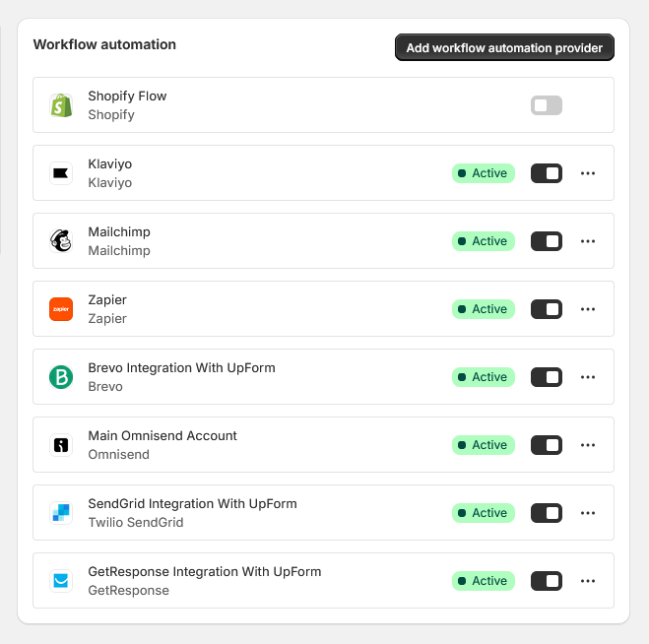Turn off the Mailchimp toggle
Screen dimensions: 649x644
click(x=547, y=241)
